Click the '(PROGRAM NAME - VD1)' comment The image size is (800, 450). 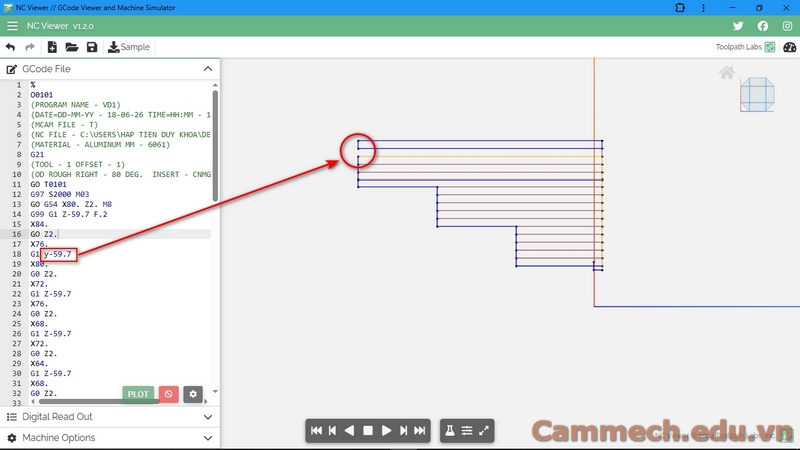coord(76,105)
